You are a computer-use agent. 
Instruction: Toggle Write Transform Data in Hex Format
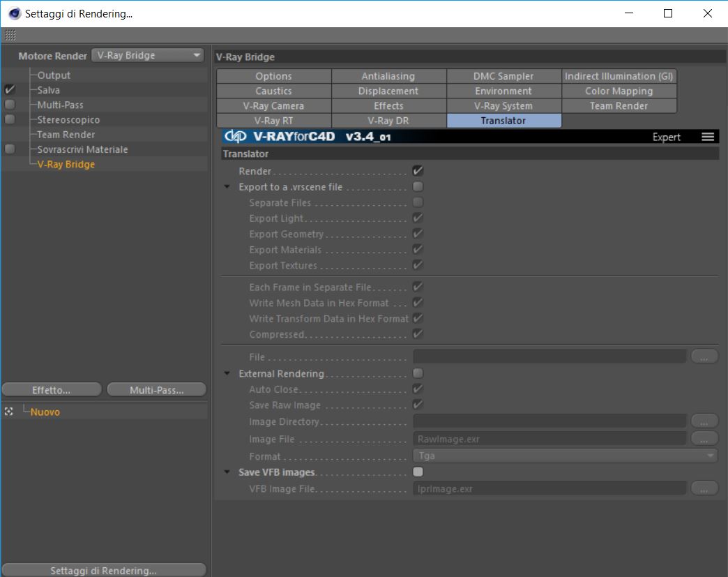[418, 318]
